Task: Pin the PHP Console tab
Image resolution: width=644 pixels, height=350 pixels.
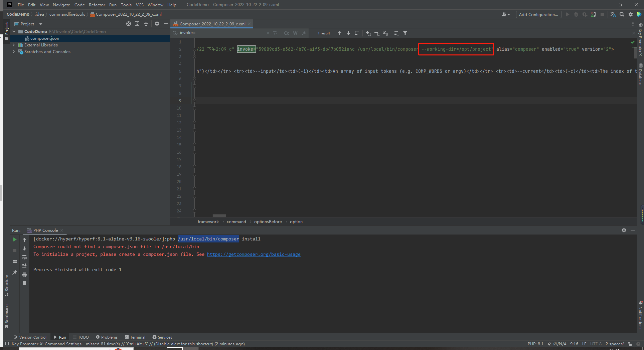Action: pyautogui.click(x=15, y=273)
